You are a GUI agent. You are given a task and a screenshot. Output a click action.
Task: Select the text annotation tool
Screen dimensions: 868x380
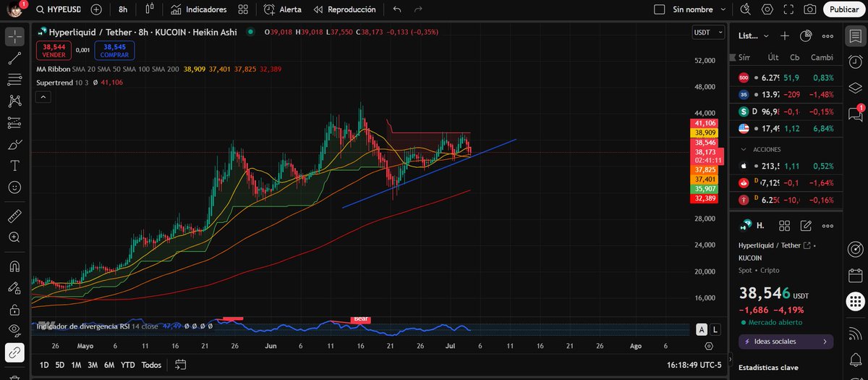coord(14,165)
